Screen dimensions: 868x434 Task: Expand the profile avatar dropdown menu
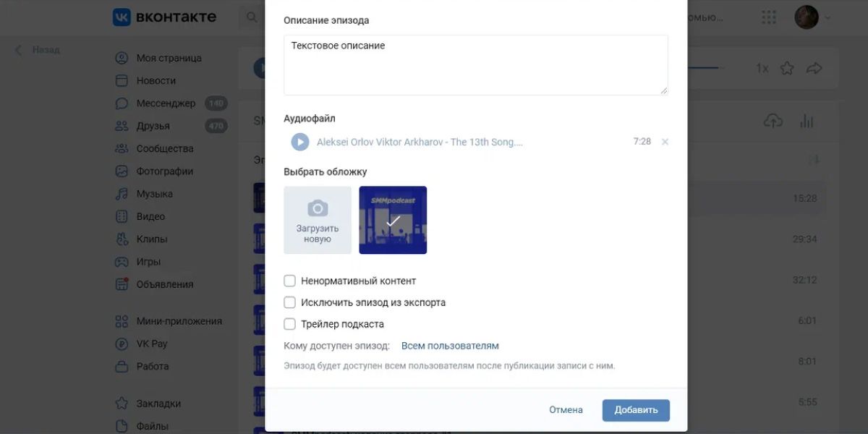(812, 17)
